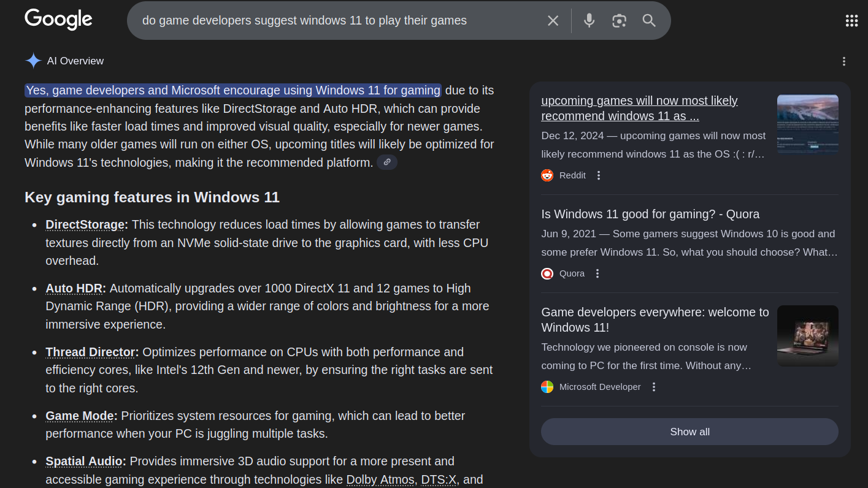
Task: Click the 'Quora' source name
Action: point(572,273)
